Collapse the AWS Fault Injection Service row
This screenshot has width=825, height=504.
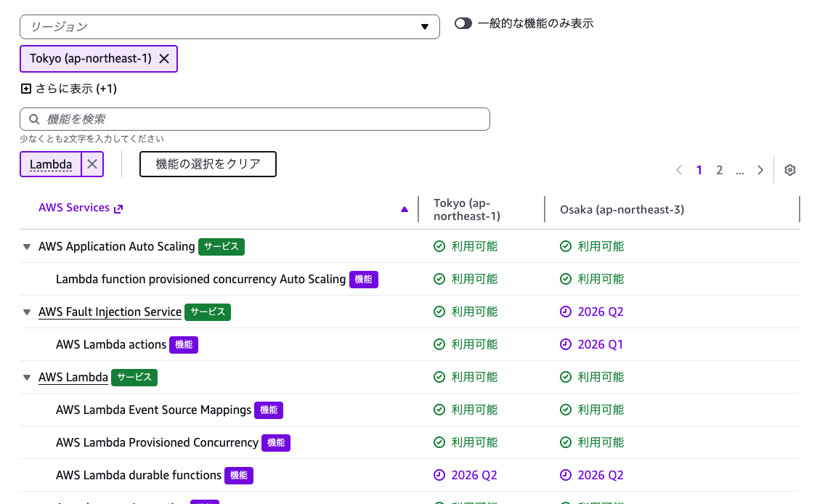pyautogui.click(x=27, y=312)
